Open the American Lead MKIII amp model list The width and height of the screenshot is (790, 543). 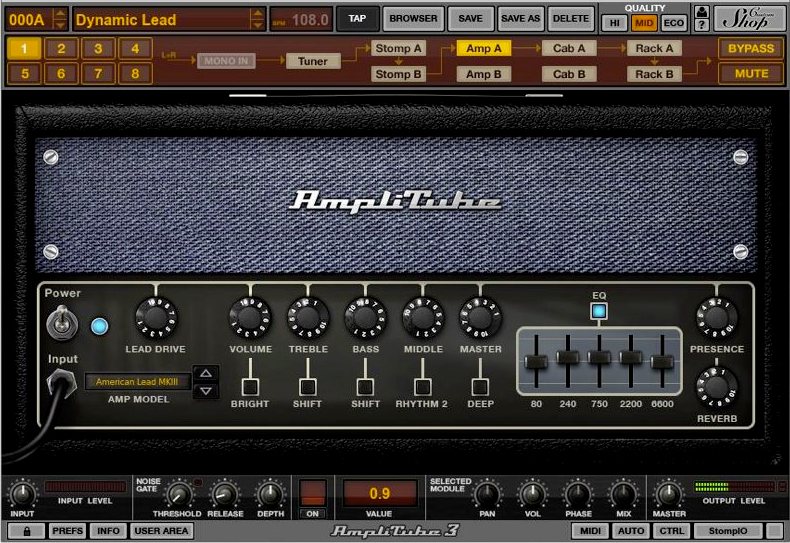pyautogui.click(x=138, y=382)
